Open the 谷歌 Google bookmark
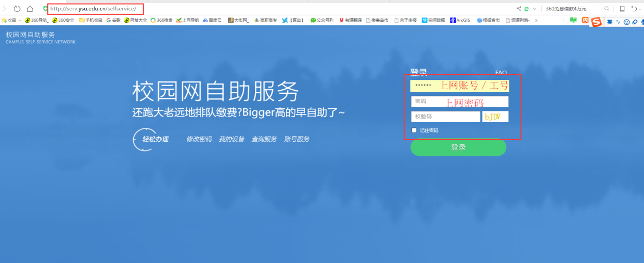644x263 pixels. (x=114, y=21)
